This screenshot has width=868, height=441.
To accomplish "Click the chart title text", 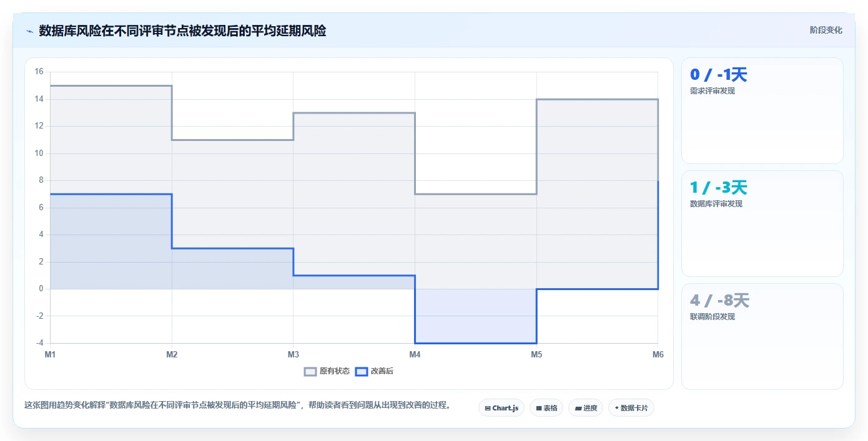I will (x=182, y=31).
